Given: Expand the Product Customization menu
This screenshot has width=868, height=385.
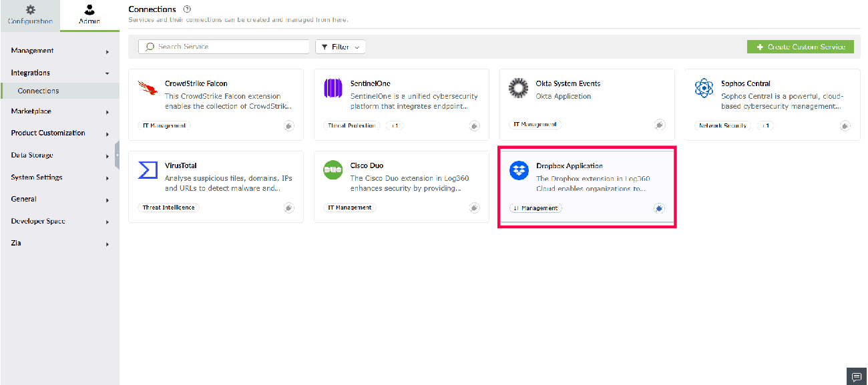Looking at the screenshot, I should coord(59,133).
